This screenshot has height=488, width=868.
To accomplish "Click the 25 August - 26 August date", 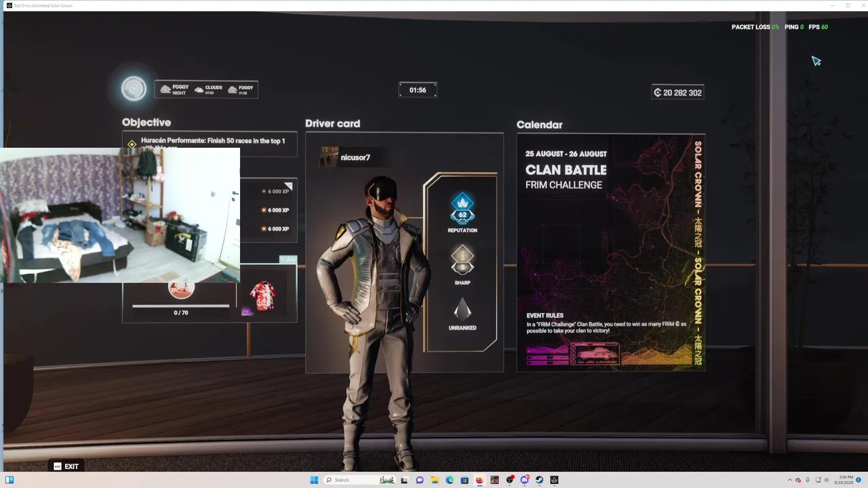I will coord(566,154).
